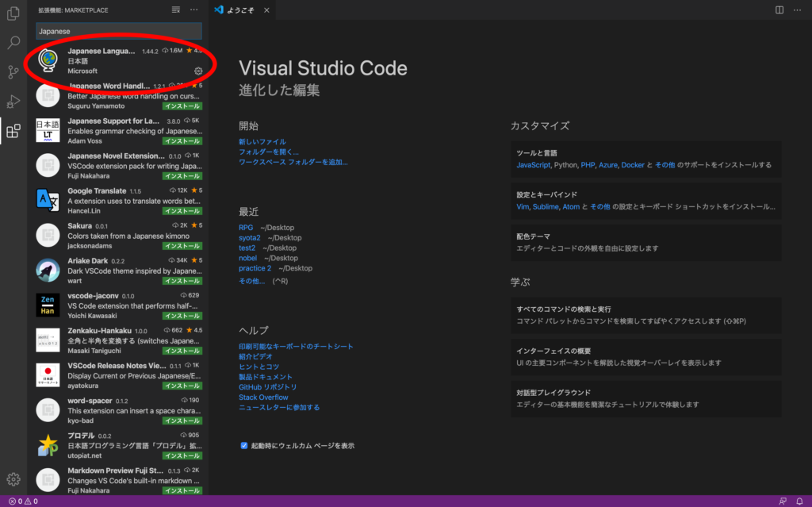Select the Extensions view icon
The height and width of the screenshot is (507, 812).
point(13,131)
